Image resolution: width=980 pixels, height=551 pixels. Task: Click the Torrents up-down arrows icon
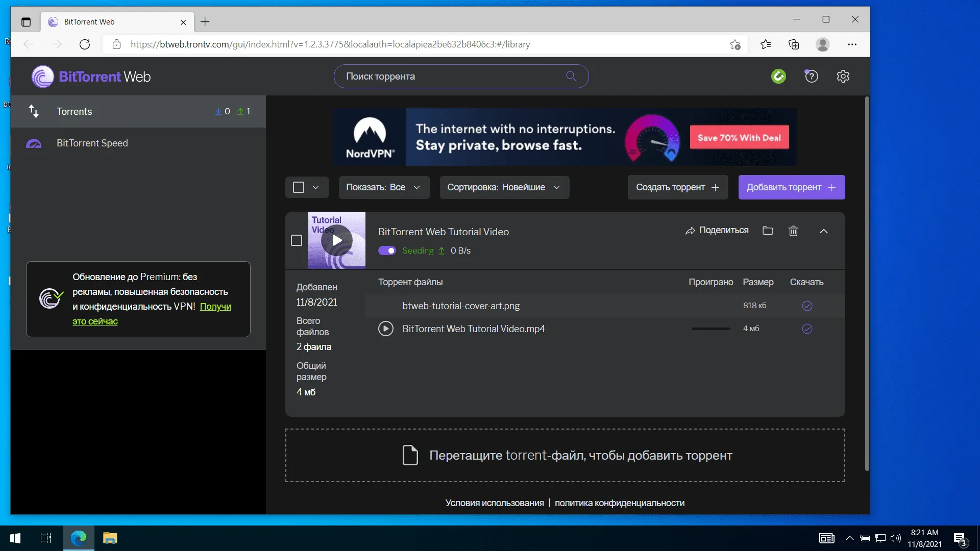[x=34, y=111]
